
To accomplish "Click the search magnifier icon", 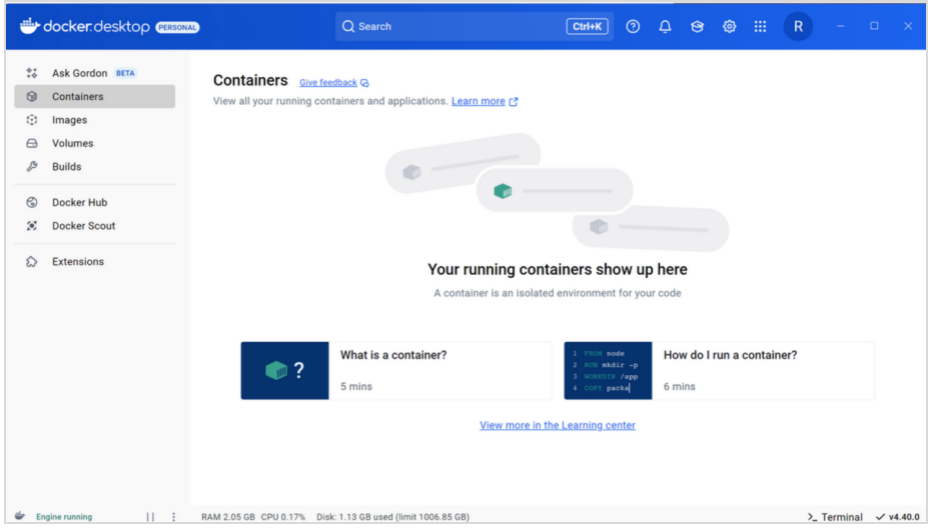I will [x=348, y=27].
